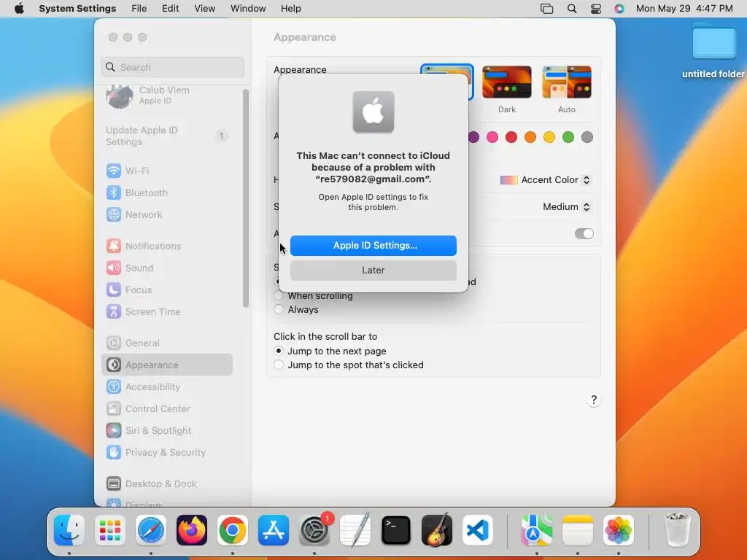Open Photos app in the Dock
Screen dimensions: 747x560
click(x=619, y=530)
